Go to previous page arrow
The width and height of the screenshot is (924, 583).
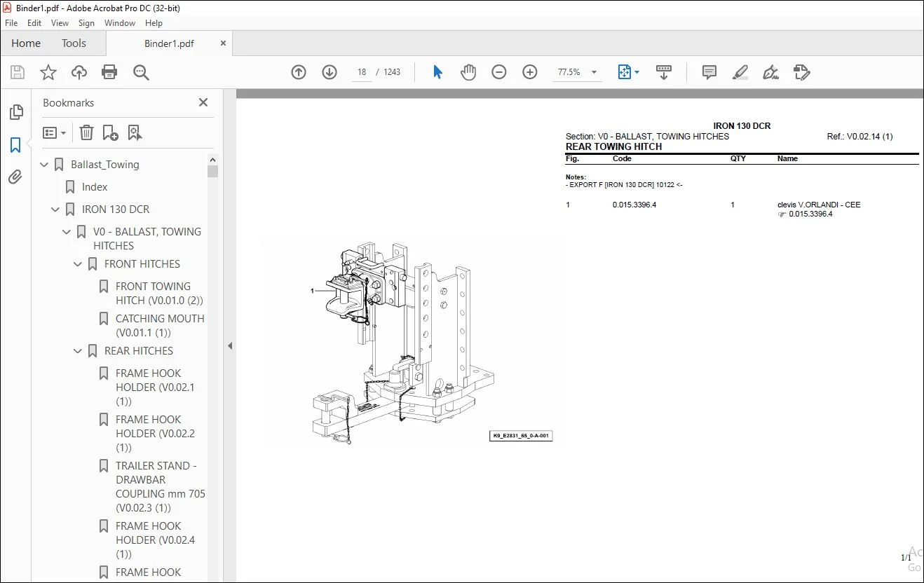(299, 72)
